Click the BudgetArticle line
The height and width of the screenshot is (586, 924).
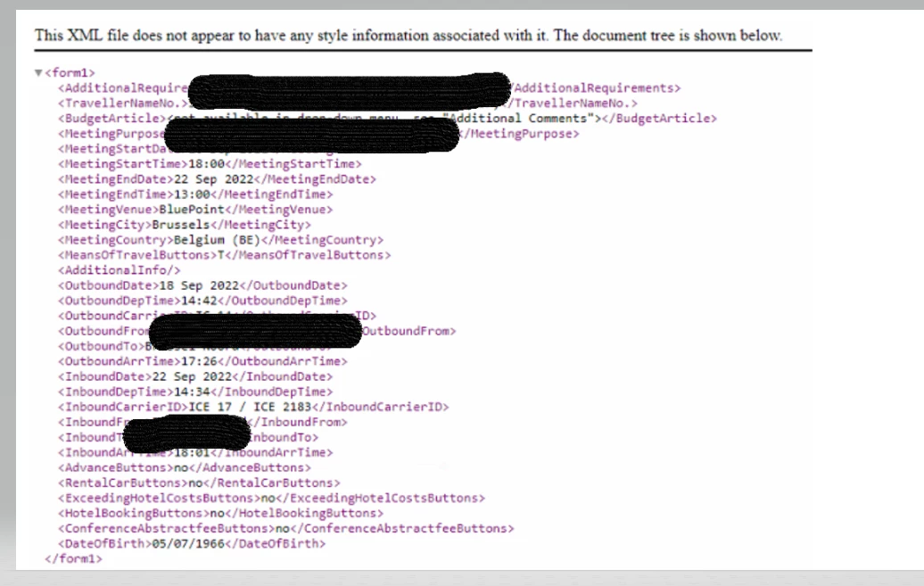387,119
